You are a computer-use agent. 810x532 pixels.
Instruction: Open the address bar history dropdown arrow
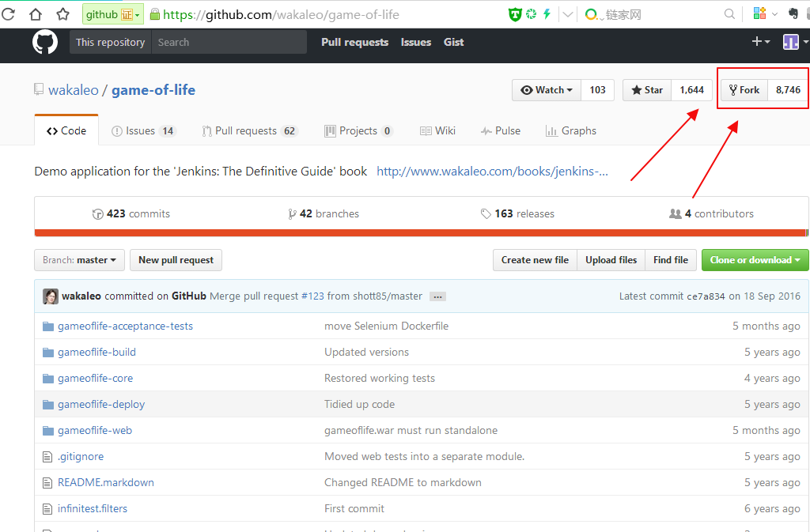tap(568, 14)
